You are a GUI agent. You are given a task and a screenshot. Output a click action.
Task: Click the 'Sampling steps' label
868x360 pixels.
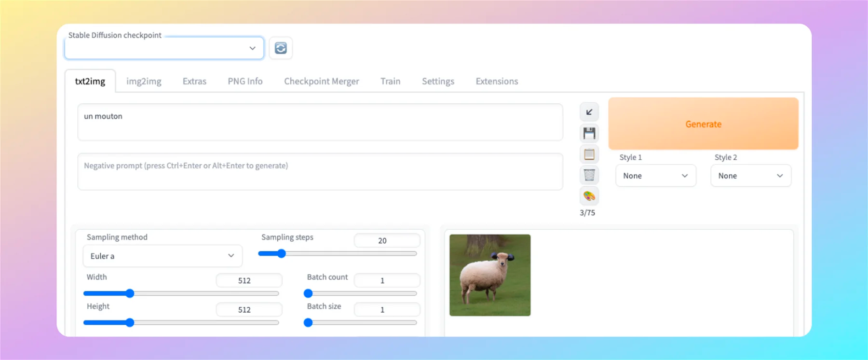[x=287, y=237]
